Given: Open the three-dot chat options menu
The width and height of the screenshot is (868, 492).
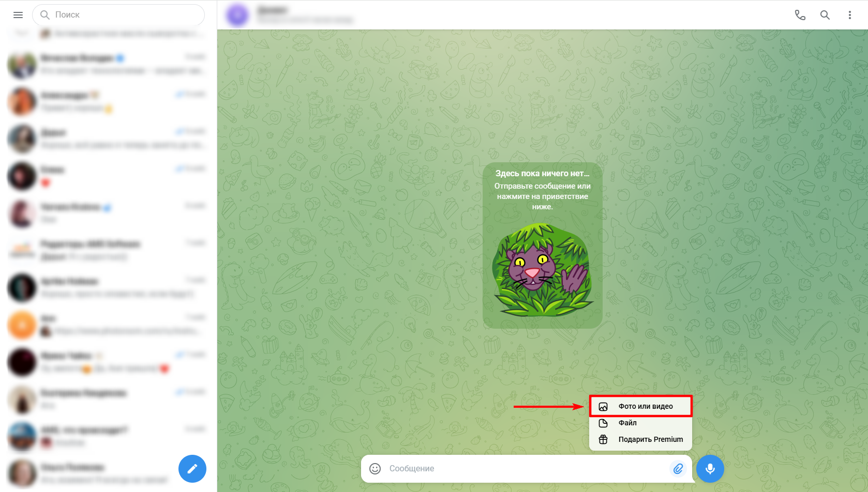Looking at the screenshot, I should [849, 15].
